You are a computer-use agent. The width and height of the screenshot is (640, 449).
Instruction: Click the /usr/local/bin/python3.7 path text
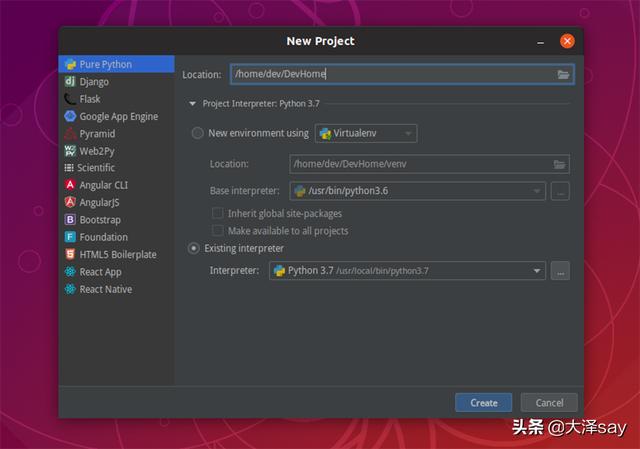(382, 271)
